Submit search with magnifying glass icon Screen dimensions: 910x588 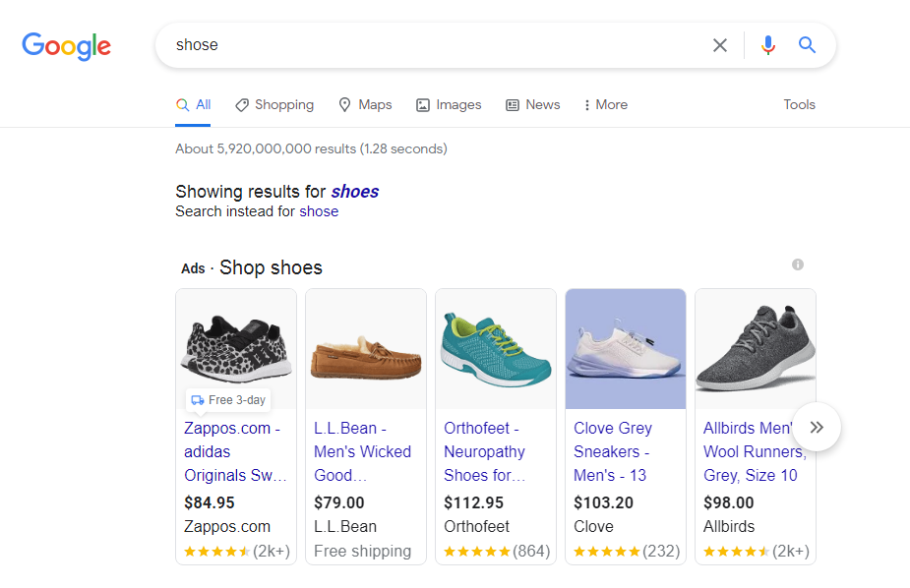(x=807, y=44)
